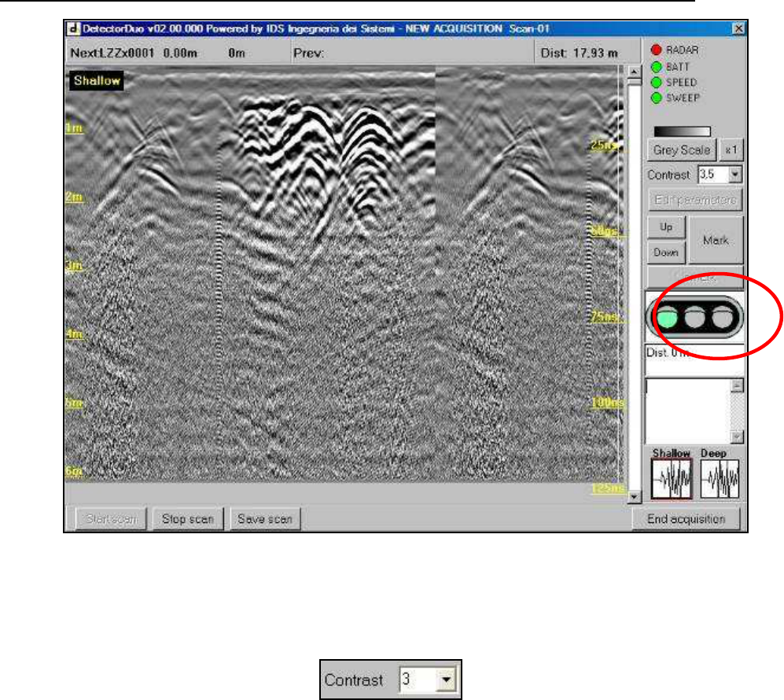This screenshot has height=700, width=784.
Task: Close the DetectorDuo window
Action: (738, 28)
